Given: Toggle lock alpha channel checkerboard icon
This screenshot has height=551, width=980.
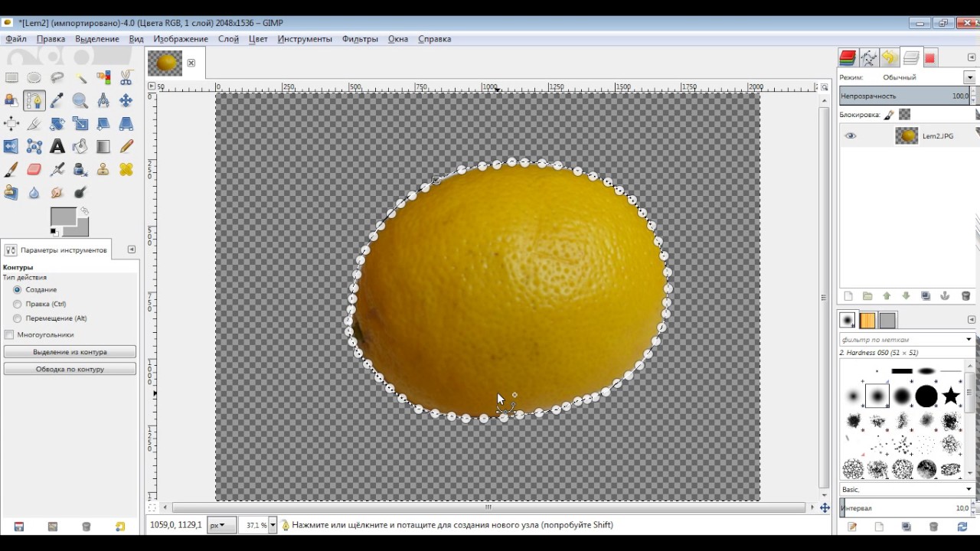Looking at the screenshot, I should pos(904,115).
